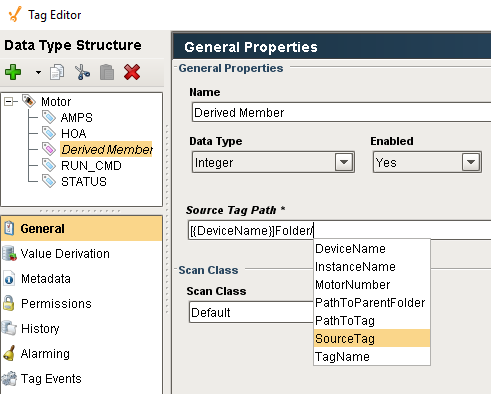Screen dimensions: 491x394
Task: Select the Motor data type node
Action: click(x=56, y=102)
